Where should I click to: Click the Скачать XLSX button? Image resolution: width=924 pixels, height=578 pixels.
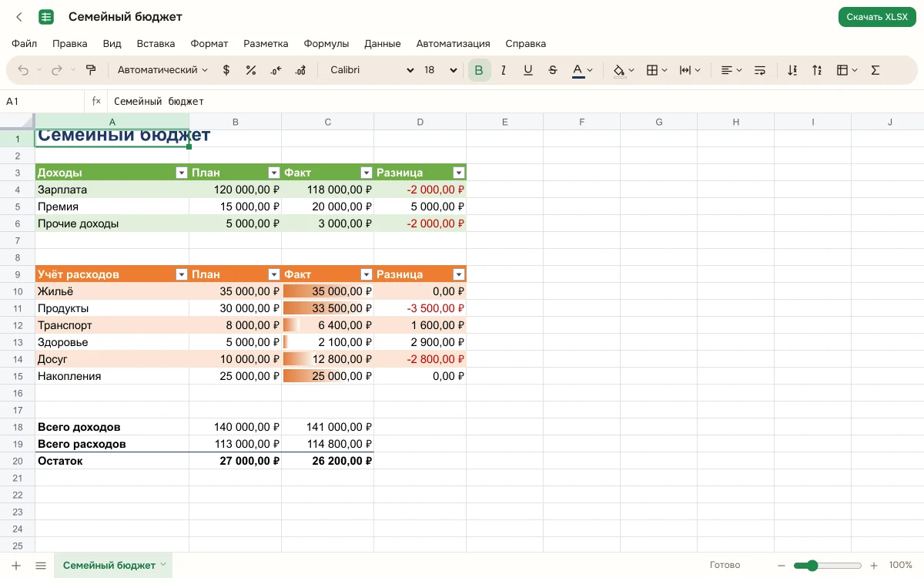(x=877, y=17)
